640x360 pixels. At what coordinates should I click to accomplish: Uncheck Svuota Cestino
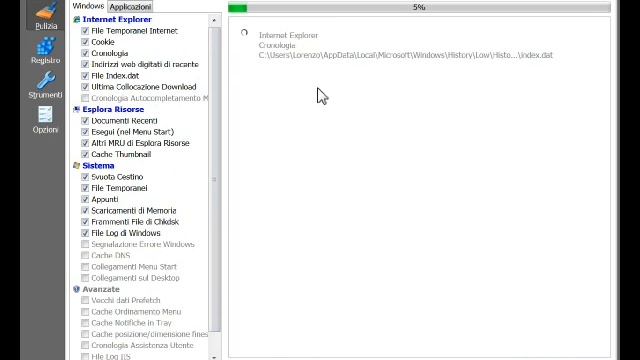pos(85,177)
